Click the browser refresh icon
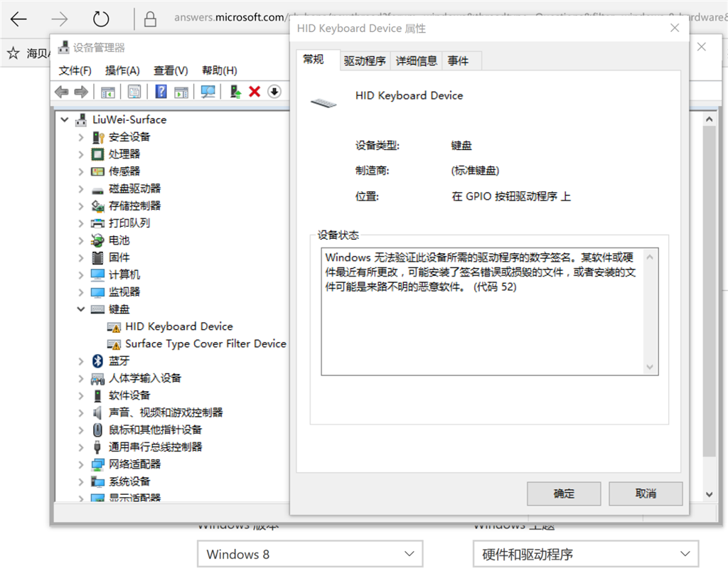 point(101,19)
